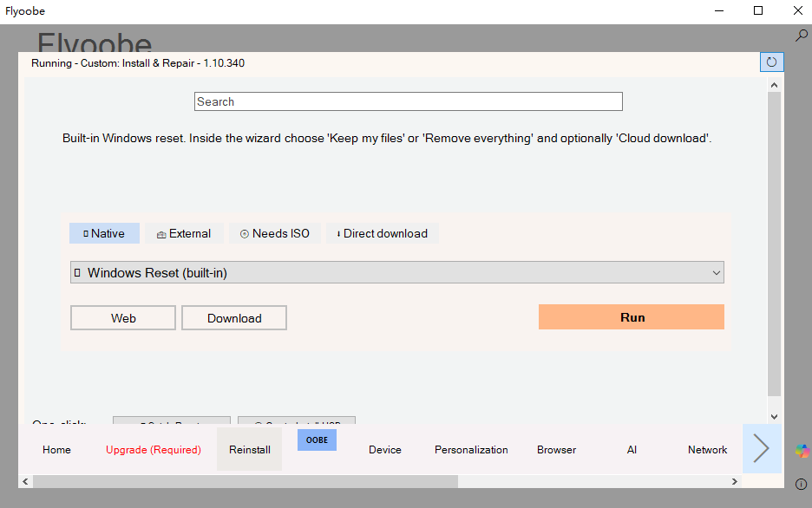Click the Web button
This screenshot has height=508, width=812.
click(123, 318)
